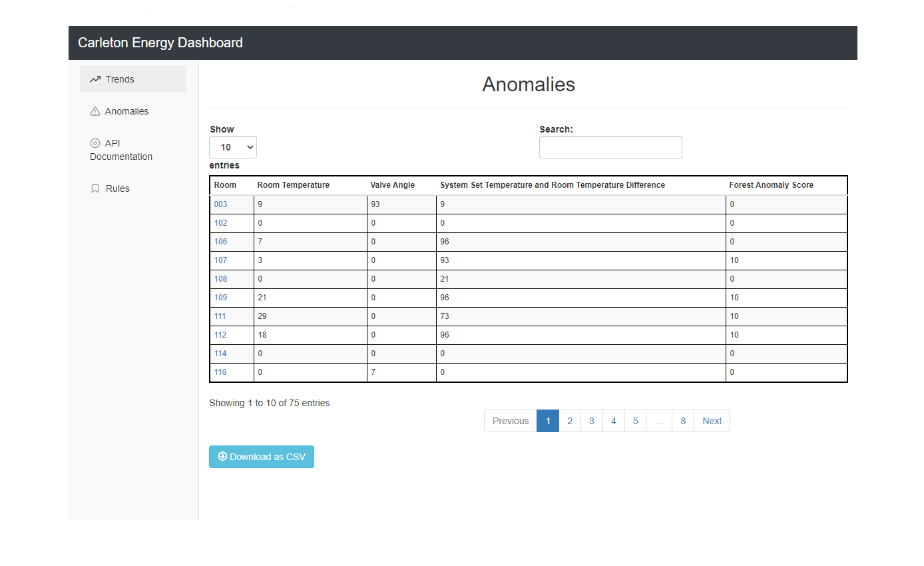924x566 pixels.
Task: Click the API Documentation circle icon
Action: tap(95, 143)
